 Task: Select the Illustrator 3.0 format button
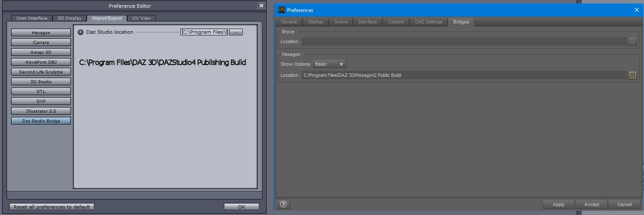pos(41,111)
